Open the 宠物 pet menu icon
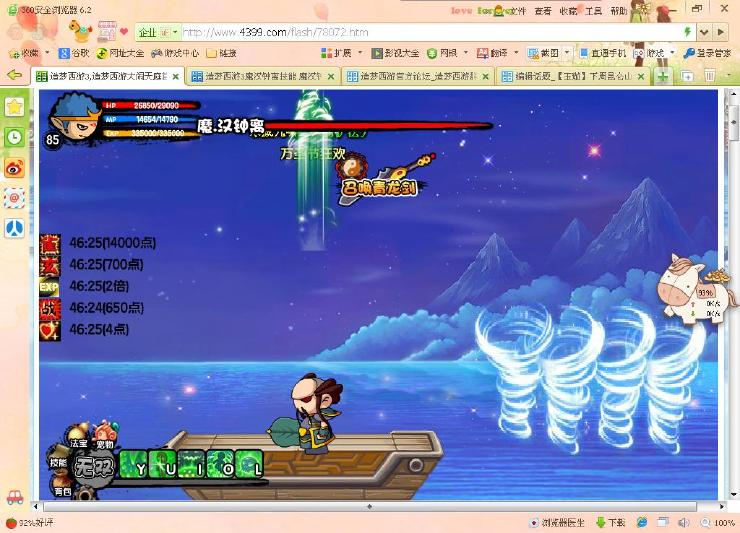Screen dimensions: 740x533 [106, 435]
